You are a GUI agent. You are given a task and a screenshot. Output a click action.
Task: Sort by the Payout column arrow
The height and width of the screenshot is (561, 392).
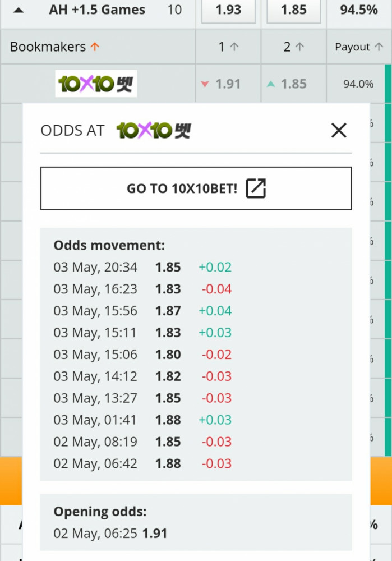379,47
